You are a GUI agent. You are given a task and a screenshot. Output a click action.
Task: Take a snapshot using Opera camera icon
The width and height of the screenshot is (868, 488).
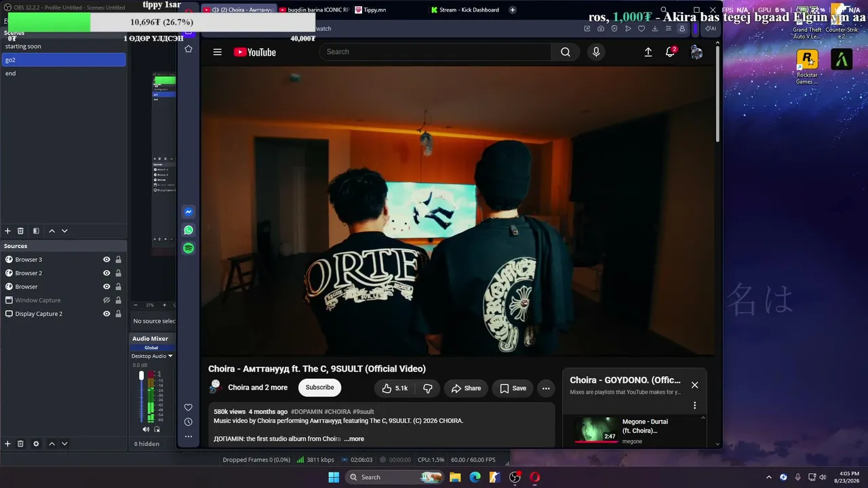coord(601,28)
